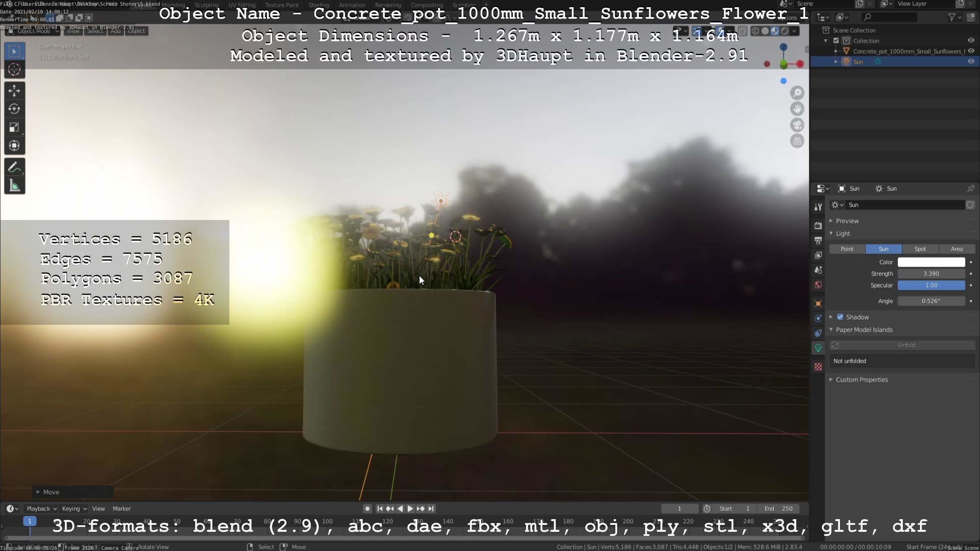Viewport: 980px width, 551px height.
Task: Click the pan view hand icon
Action: coord(797,109)
